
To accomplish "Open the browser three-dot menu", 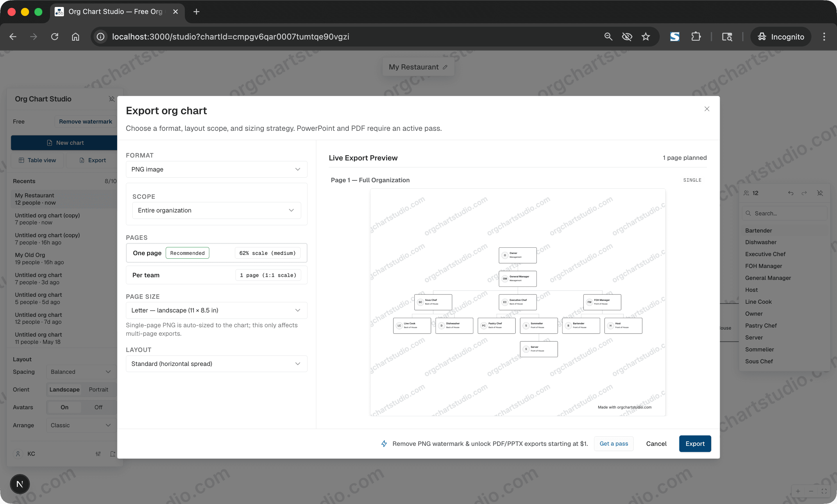I will click(824, 37).
